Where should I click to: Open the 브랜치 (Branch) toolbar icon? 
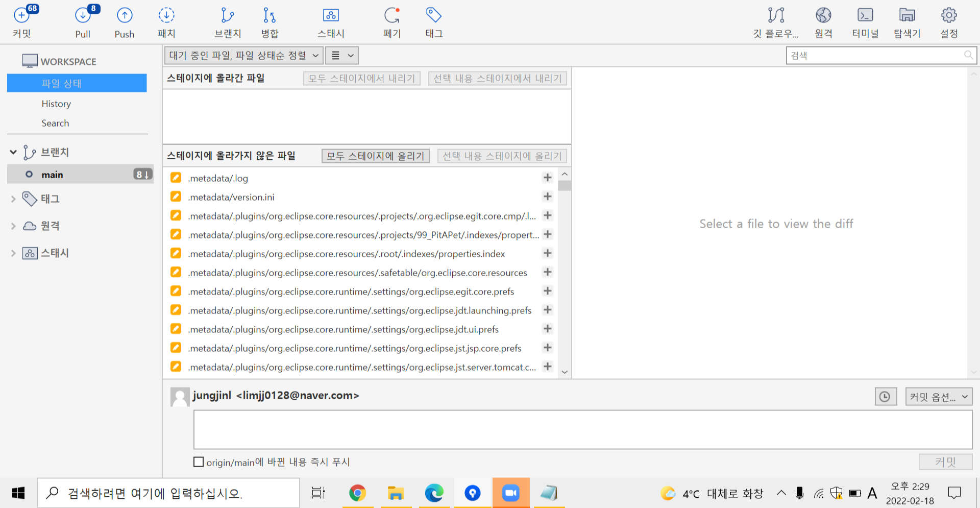click(228, 21)
